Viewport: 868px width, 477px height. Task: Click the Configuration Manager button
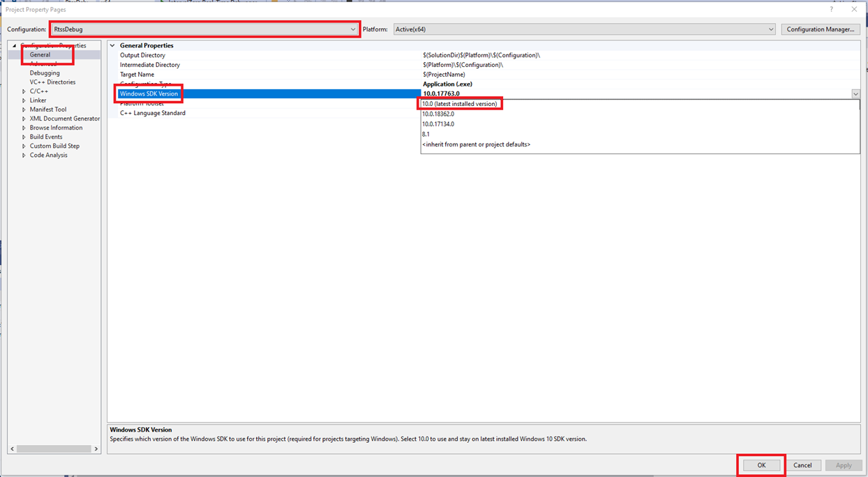820,29
